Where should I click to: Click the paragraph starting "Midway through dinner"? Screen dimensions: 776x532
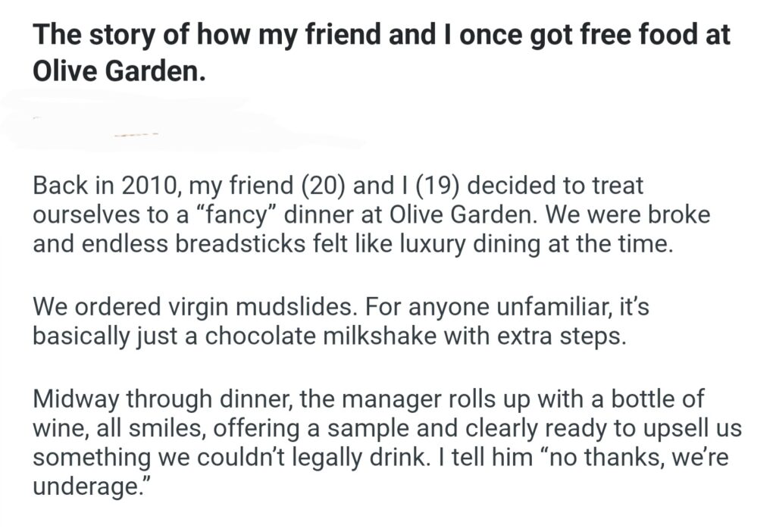[386, 443]
